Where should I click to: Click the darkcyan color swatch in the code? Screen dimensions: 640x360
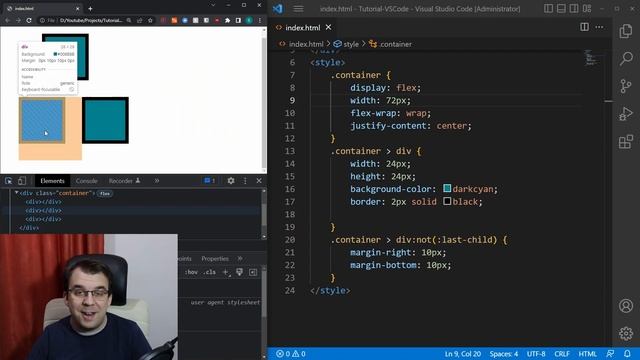(x=447, y=189)
